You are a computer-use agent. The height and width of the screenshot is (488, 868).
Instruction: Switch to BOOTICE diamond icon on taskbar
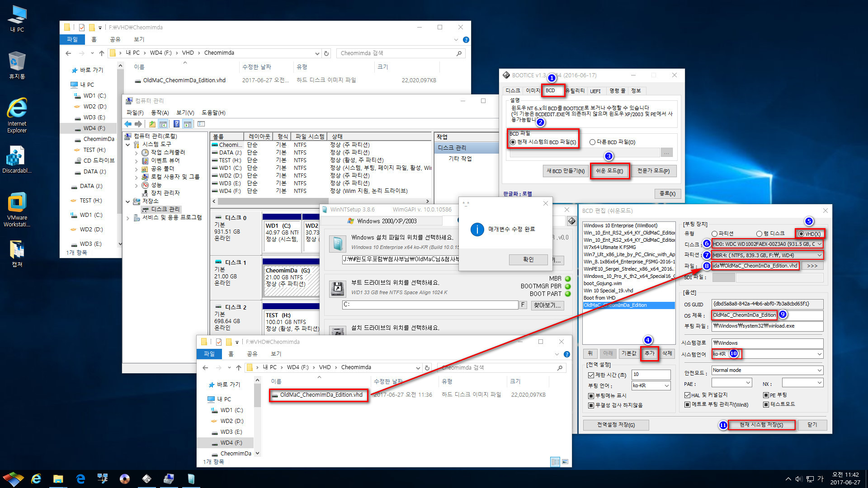[146, 479]
